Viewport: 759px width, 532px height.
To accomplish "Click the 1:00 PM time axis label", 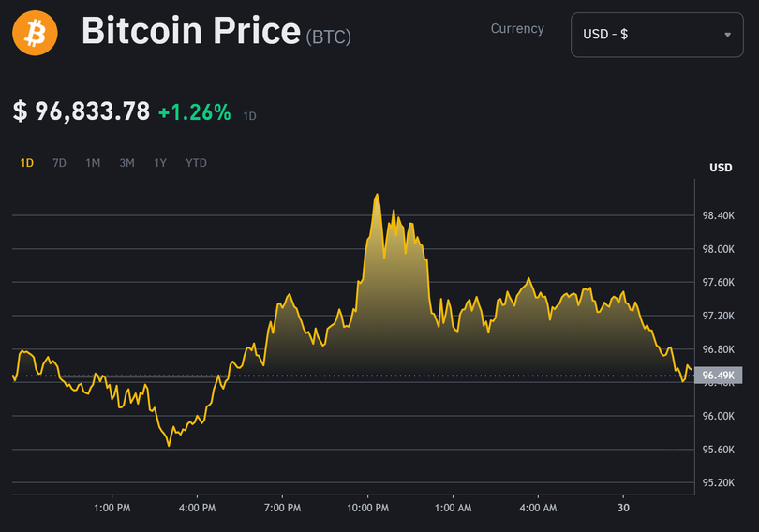I will click(112, 508).
